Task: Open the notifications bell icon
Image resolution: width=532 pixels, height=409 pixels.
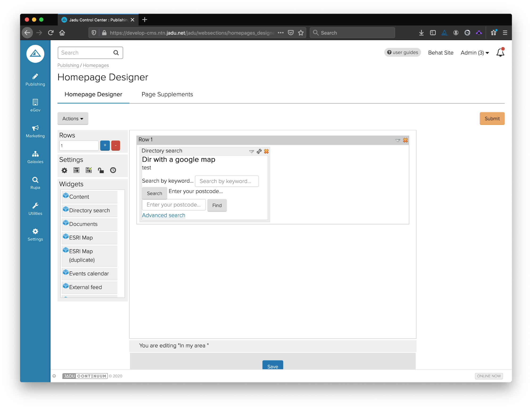Action: 500,53
